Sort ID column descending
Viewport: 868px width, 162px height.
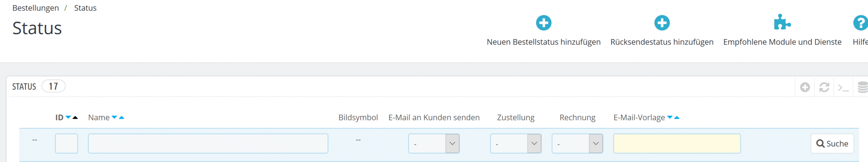point(68,118)
